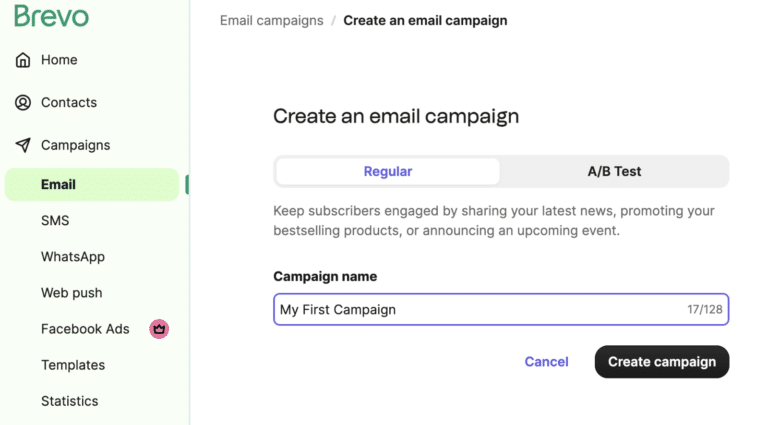Click the crown badge beside Facebook Ads

point(158,328)
